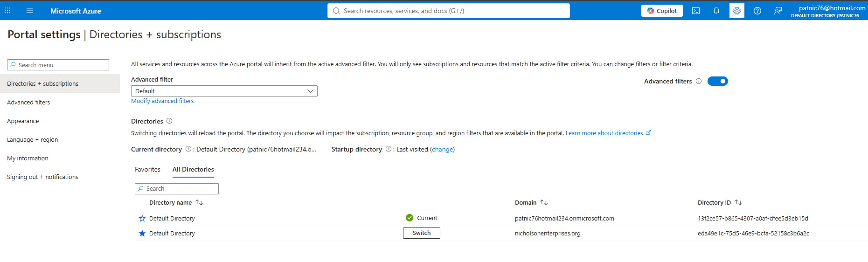
Task: Open the Help question mark icon
Action: (x=757, y=11)
